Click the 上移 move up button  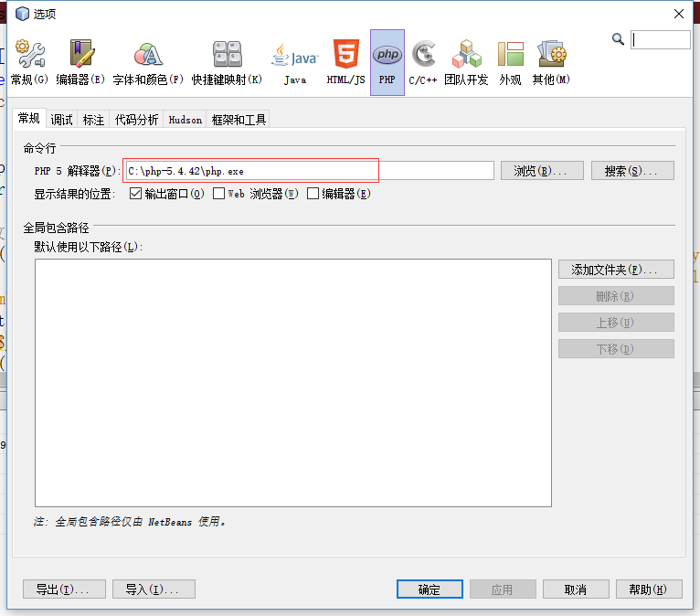(616, 322)
